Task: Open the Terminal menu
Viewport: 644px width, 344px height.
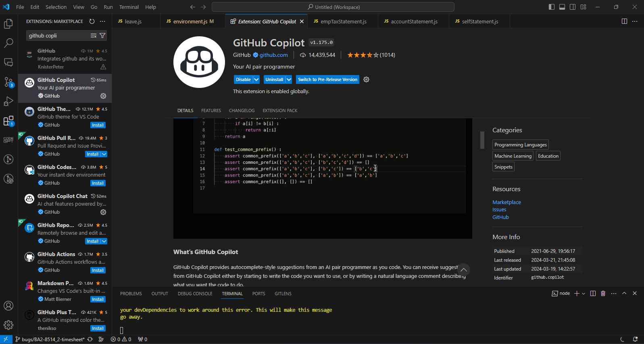Action: coord(129,7)
